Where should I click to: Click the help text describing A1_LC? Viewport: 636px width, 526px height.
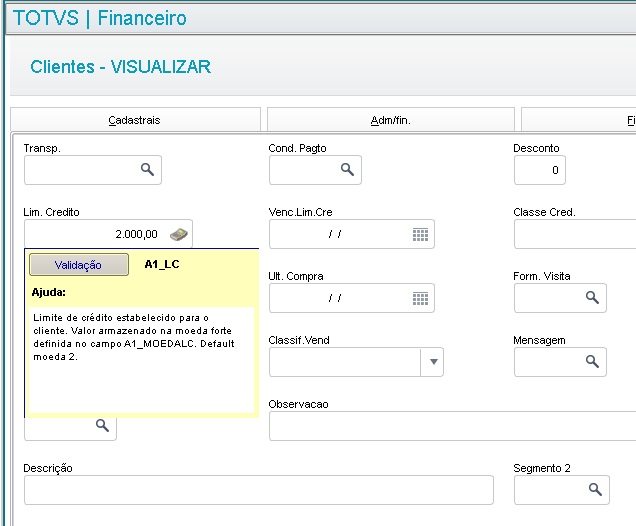coord(134,337)
